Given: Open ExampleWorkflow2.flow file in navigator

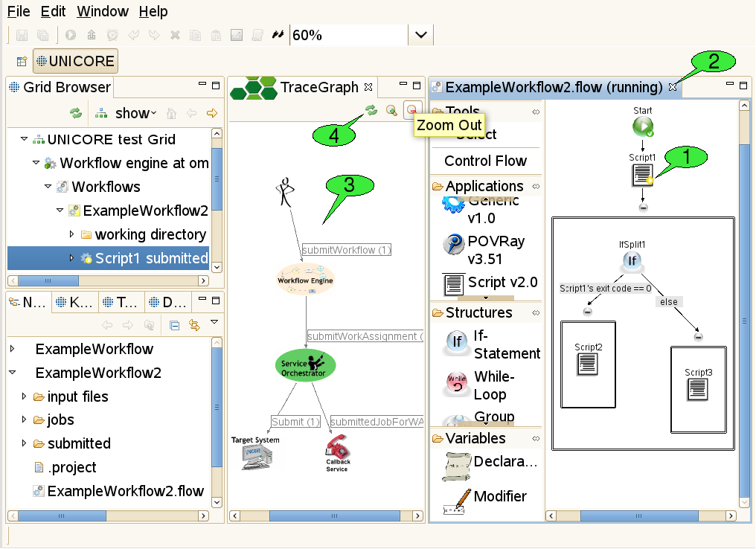Looking at the screenshot, I should [125, 491].
